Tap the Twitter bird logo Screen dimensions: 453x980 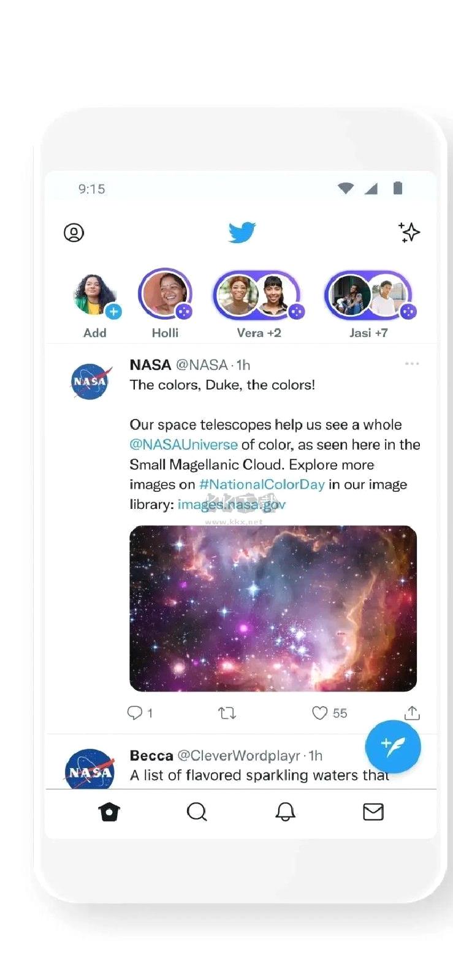[242, 233]
